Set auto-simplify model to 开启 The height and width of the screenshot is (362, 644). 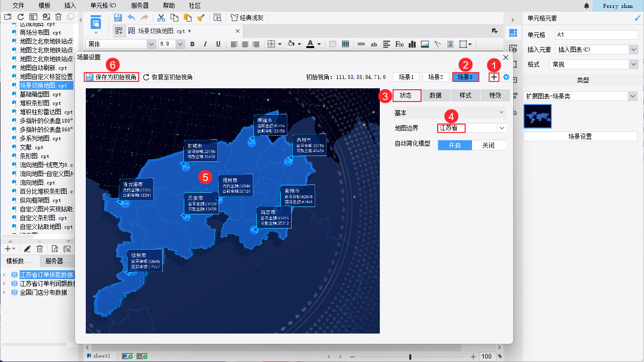click(x=454, y=145)
